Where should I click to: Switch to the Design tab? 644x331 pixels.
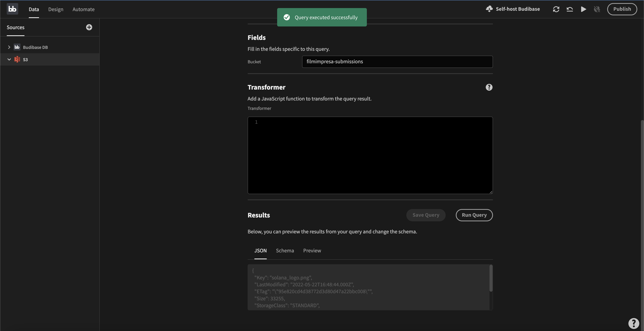coord(56,9)
